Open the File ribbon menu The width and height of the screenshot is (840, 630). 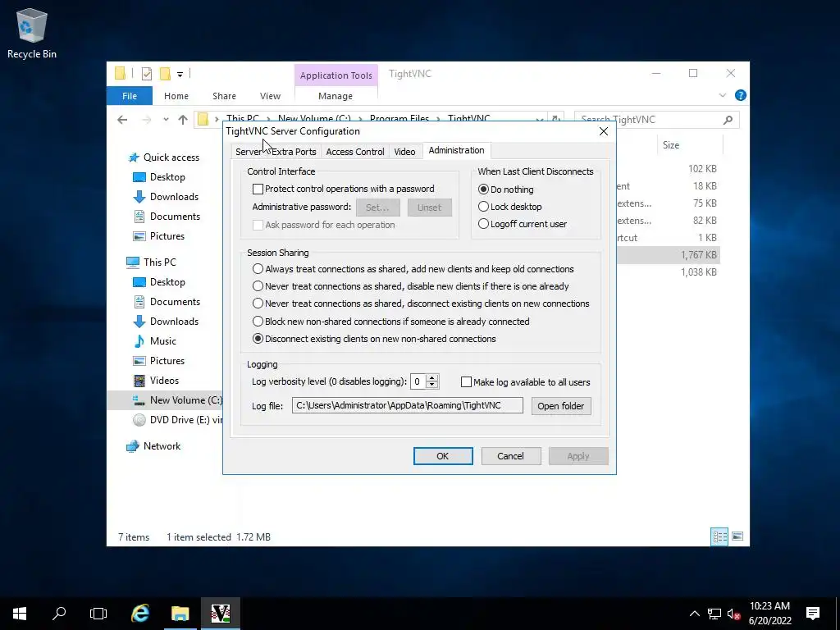click(130, 96)
